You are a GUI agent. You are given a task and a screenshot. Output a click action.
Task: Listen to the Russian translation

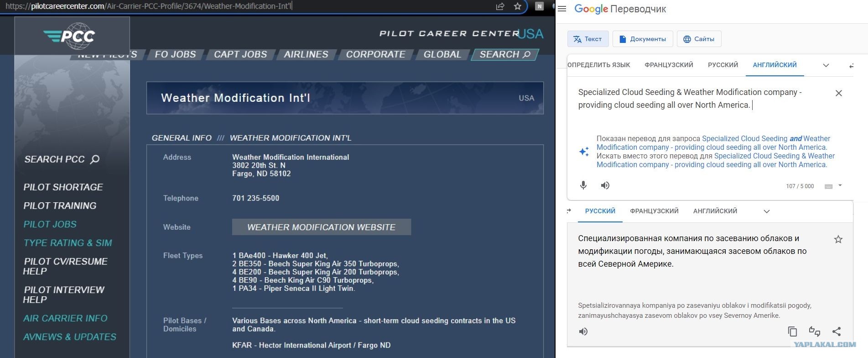click(x=583, y=332)
